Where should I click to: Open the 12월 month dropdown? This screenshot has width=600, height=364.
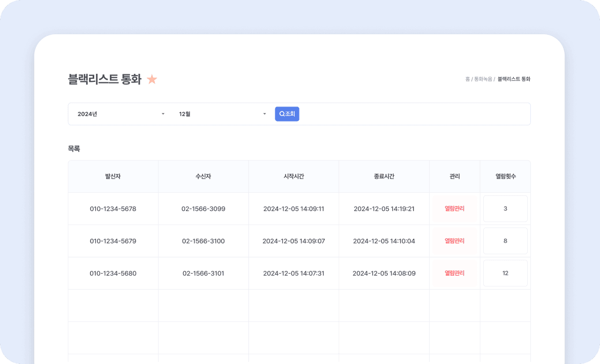pos(222,114)
